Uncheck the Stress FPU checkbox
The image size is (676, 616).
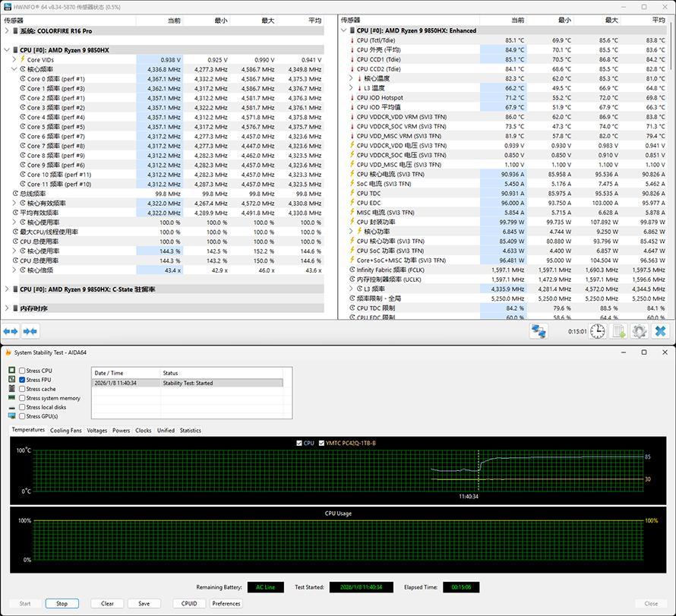point(22,380)
